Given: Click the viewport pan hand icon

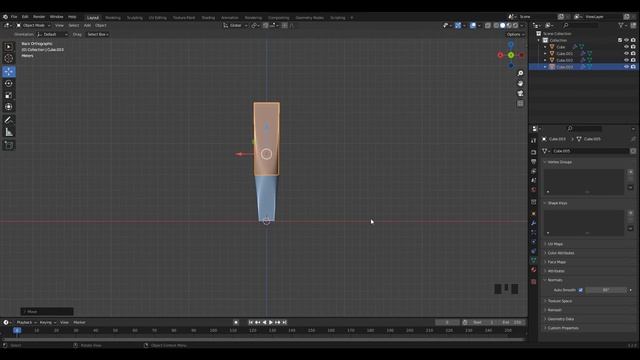Looking at the screenshot, I should [x=520, y=83].
